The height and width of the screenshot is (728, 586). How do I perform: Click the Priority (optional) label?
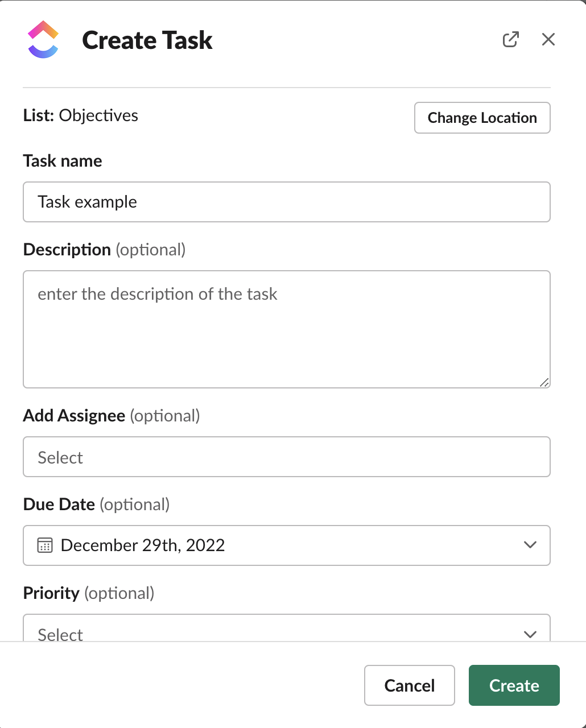click(89, 593)
